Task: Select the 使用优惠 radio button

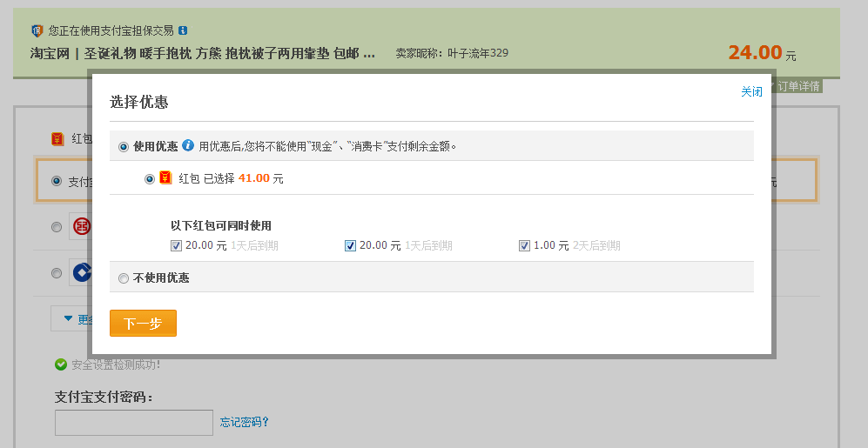Action: coord(124,146)
